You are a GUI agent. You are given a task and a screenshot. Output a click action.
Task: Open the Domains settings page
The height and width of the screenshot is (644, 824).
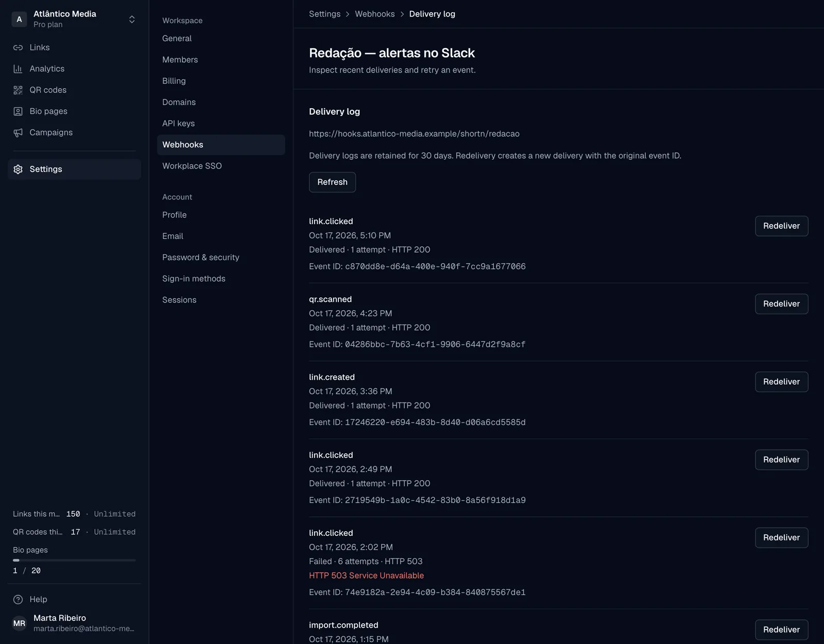[x=221, y=102]
